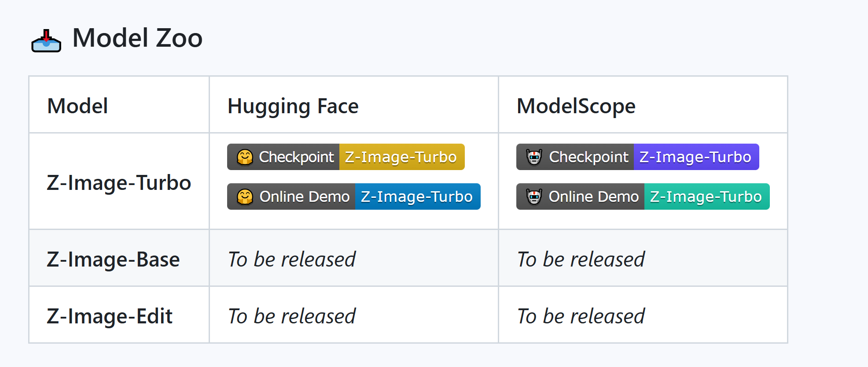
Task: Click the inbox download icon beside Model Zoo
Action: (x=46, y=41)
